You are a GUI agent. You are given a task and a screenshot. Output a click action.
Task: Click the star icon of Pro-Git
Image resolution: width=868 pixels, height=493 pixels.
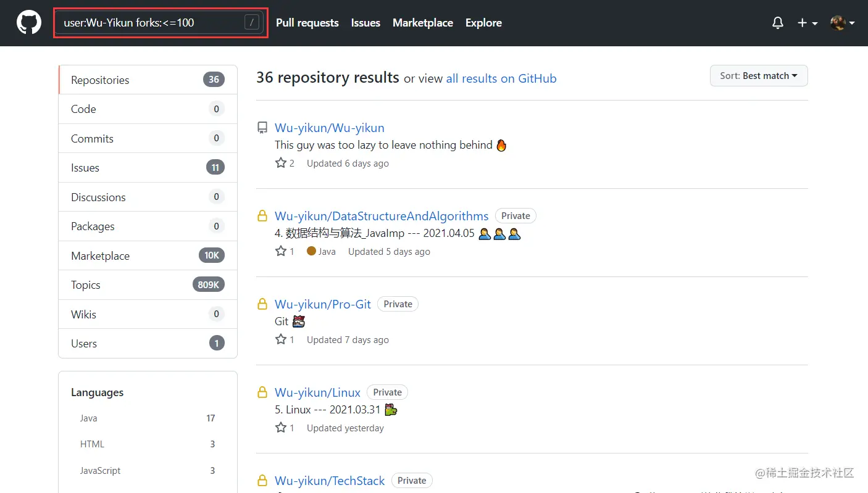pyautogui.click(x=281, y=339)
